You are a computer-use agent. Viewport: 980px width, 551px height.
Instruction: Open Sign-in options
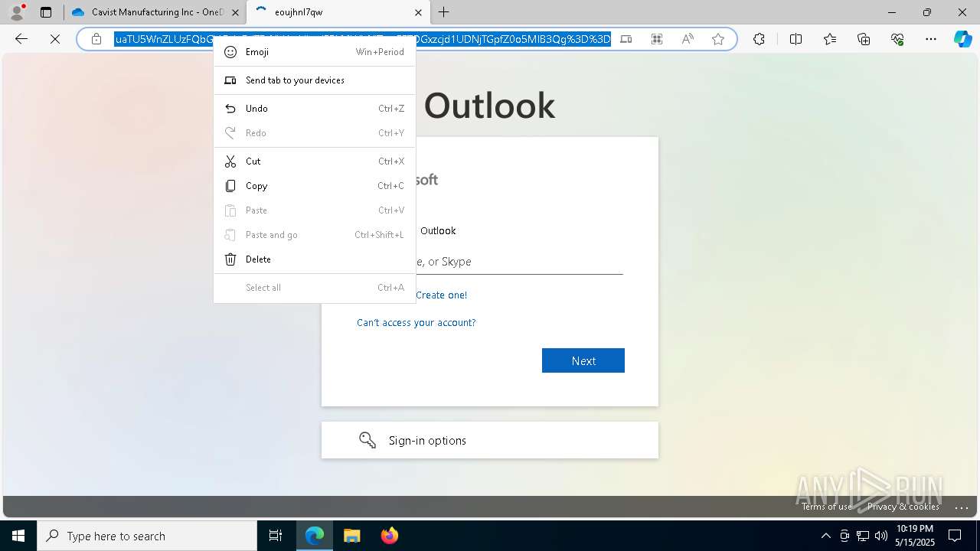pyautogui.click(x=490, y=440)
